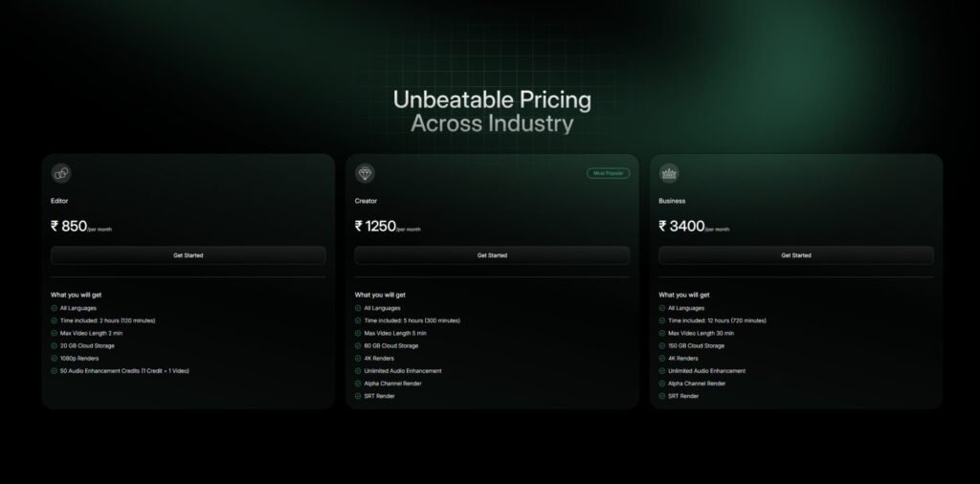Click checkmark beside 1080p Renders
980x484 pixels.
coord(54,359)
